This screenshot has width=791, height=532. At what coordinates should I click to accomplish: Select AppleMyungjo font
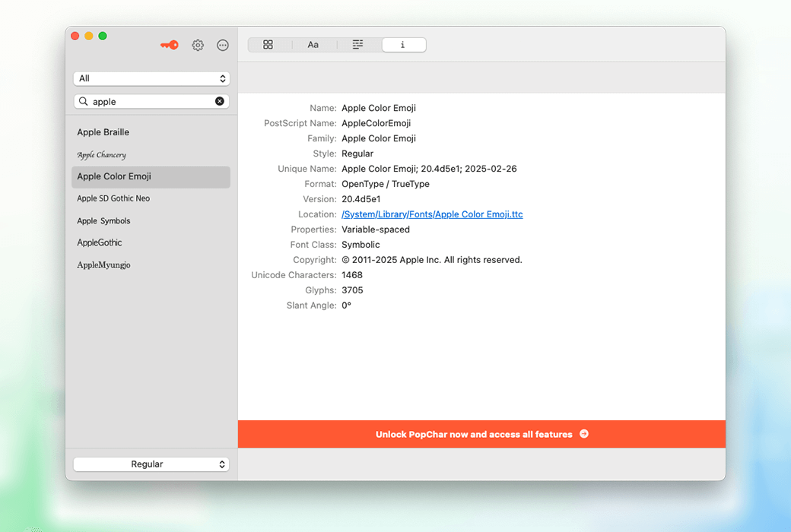coord(103,265)
